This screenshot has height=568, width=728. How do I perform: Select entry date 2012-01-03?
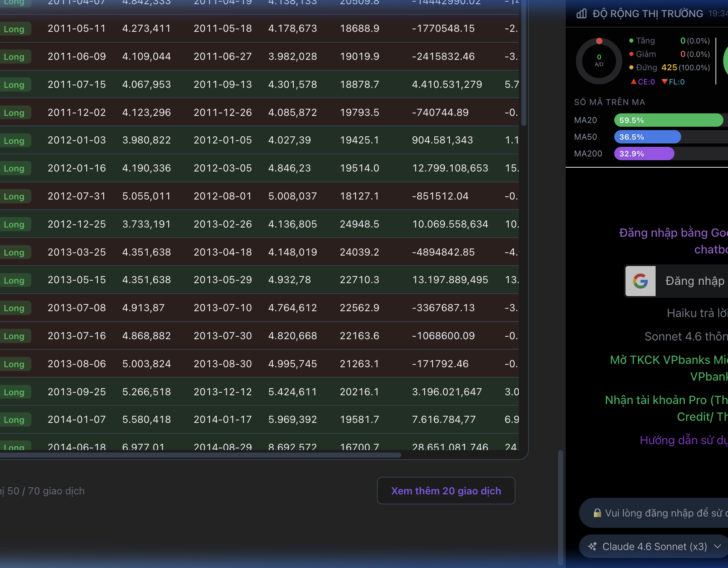pyautogui.click(x=77, y=140)
